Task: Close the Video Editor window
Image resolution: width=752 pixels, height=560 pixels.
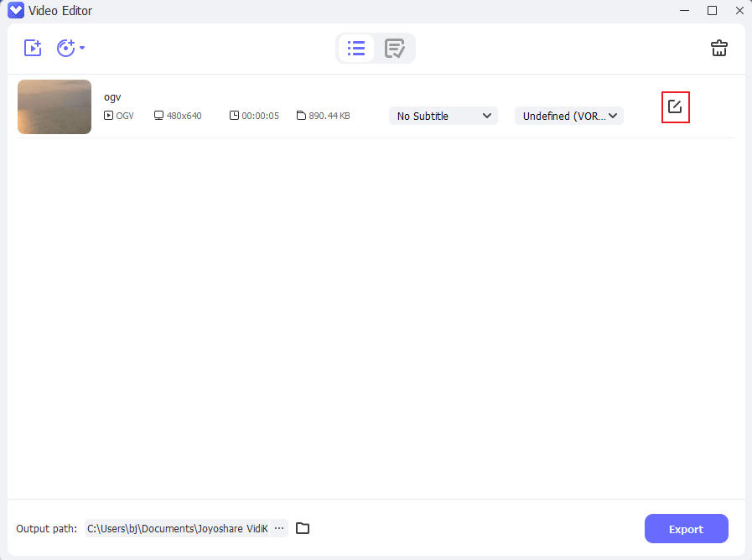Action: pos(738,11)
